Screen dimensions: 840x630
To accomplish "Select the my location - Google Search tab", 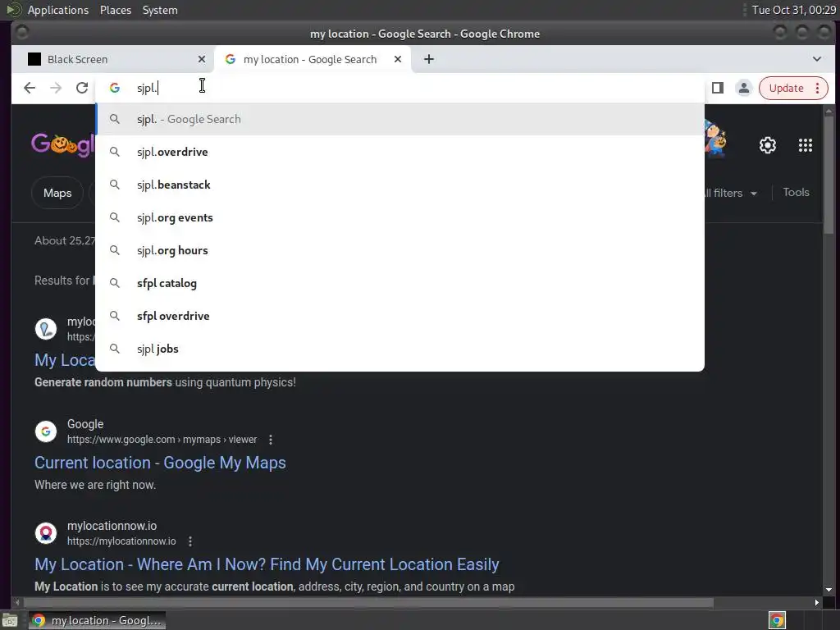I will (313, 59).
